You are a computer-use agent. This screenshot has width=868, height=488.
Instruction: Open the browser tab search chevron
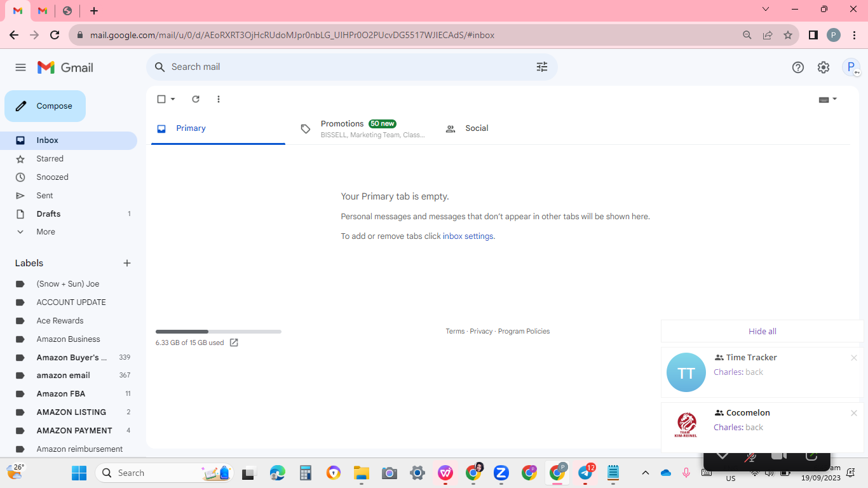click(x=766, y=10)
